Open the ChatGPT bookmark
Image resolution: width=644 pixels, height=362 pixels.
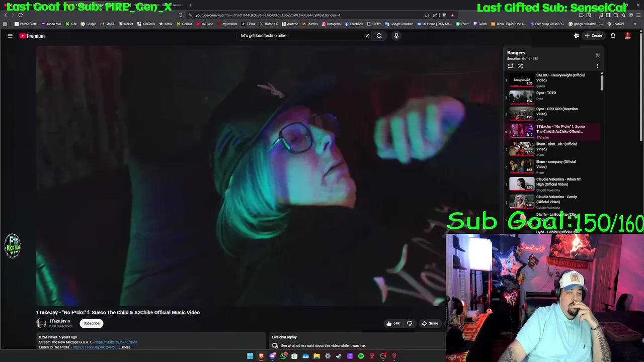616,24
